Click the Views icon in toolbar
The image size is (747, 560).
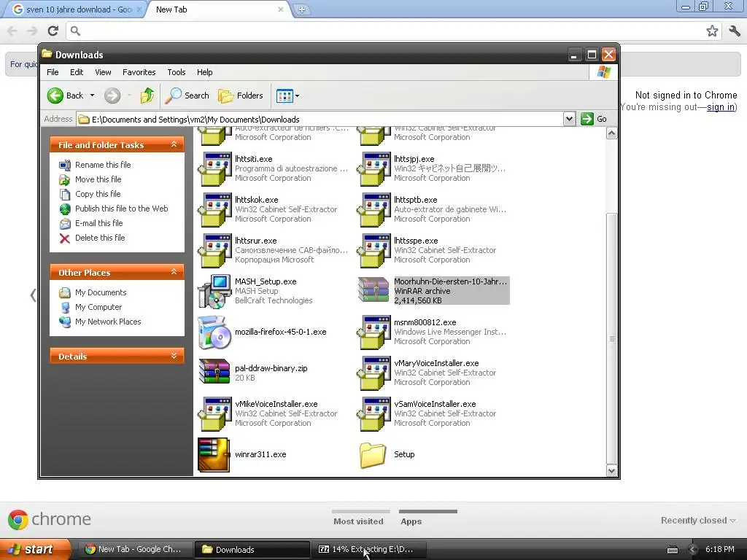click(x=285, y=96)
